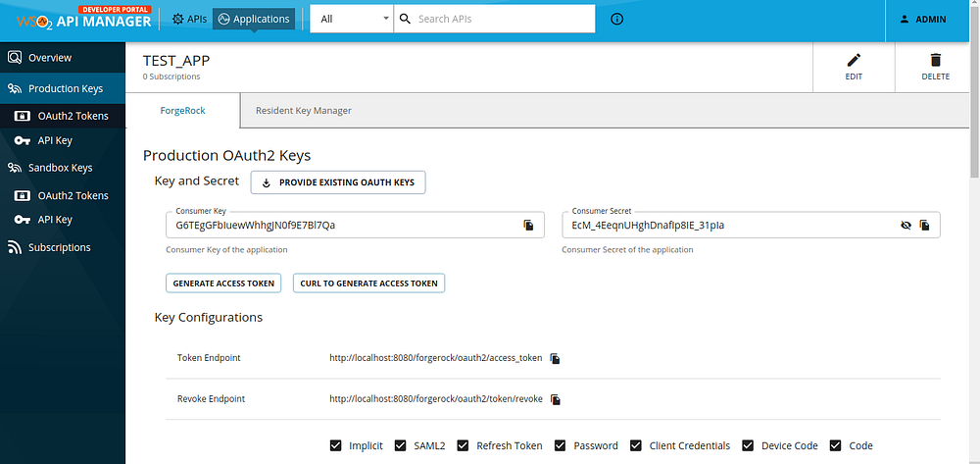980x464 pixels.
Task: Click Curl to Generate Access Token
Action: pyautogui.click(x=368, y=284)
